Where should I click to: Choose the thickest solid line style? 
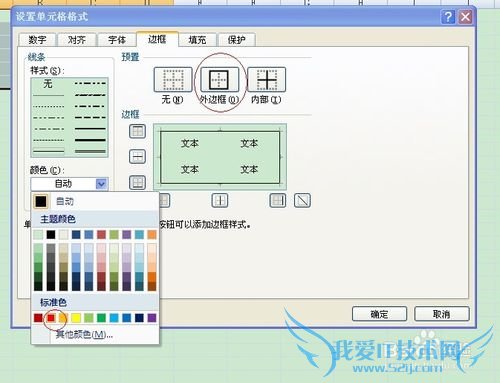tap(90, 140)
